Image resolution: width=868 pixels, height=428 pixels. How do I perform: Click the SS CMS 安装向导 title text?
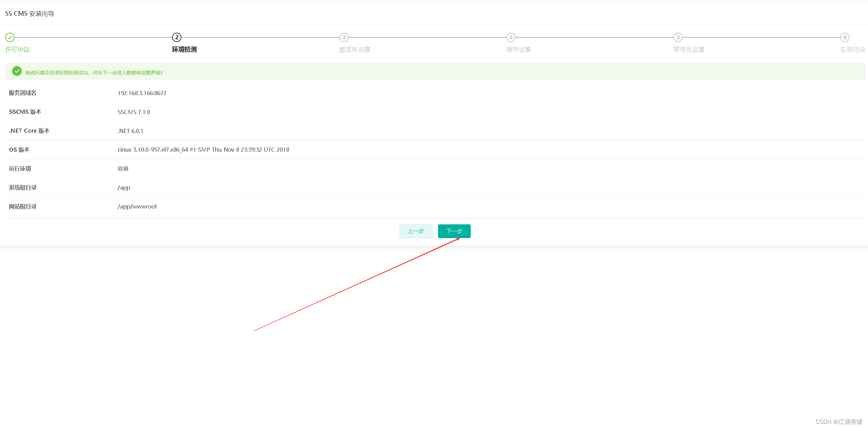point(30,14)
